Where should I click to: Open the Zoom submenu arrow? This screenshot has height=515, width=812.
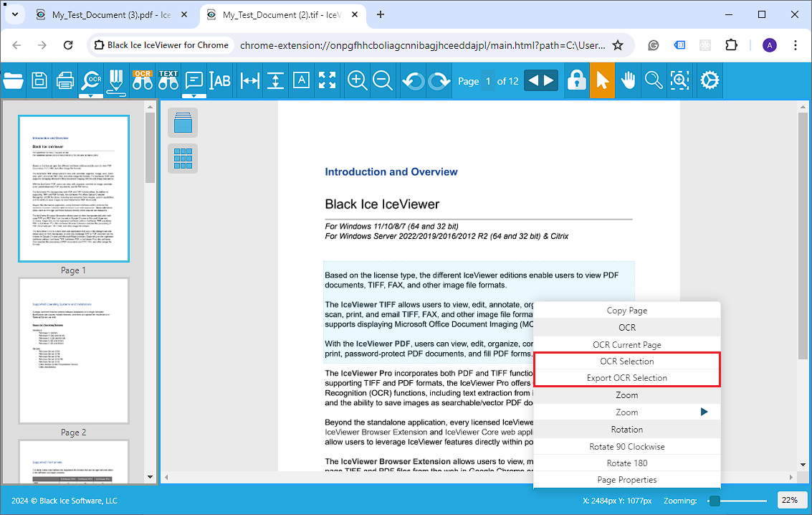(704, 412)
